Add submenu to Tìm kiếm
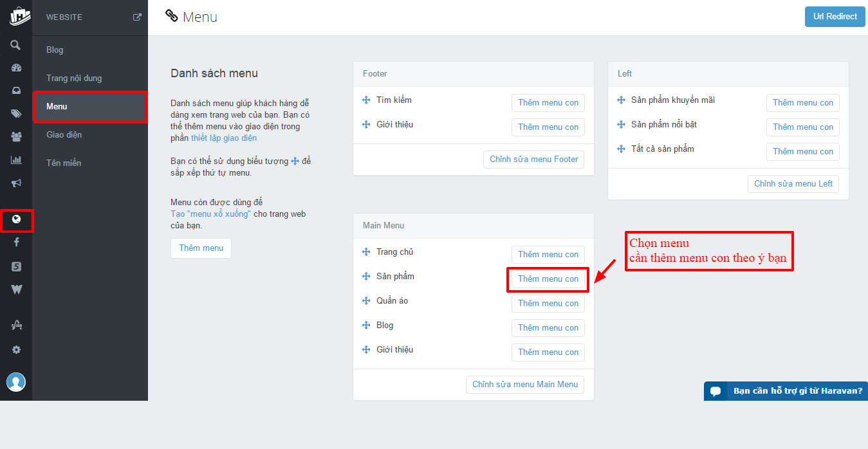Image resolution: width=868 pixels, height=449 pixels. [x=548, y=103]
